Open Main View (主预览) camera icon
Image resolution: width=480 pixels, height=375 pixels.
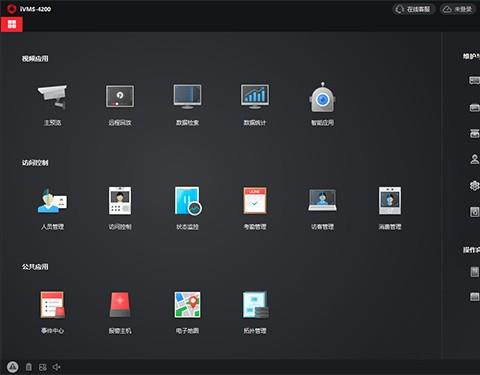pyautogui.click(x=52, y=97)
